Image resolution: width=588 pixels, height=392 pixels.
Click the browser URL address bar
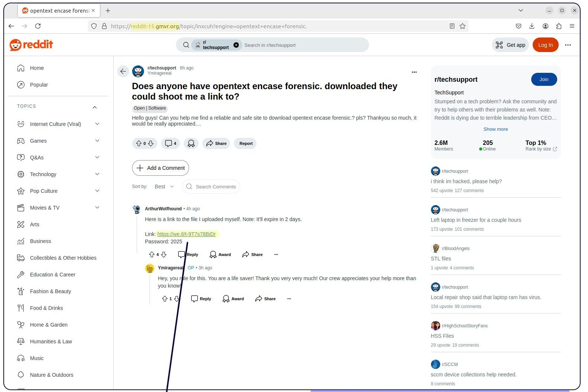pos(278,26)
